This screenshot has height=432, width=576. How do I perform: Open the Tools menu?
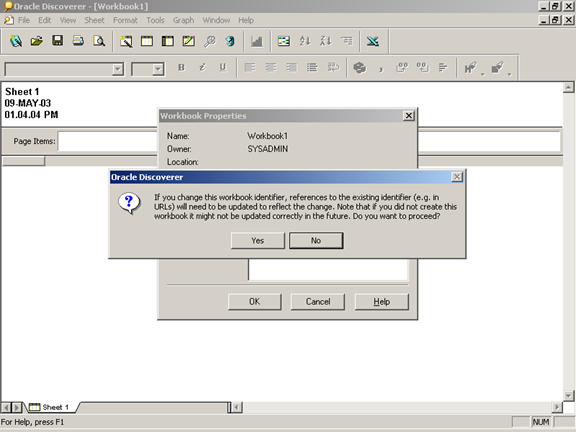click(x=155, y=20)
